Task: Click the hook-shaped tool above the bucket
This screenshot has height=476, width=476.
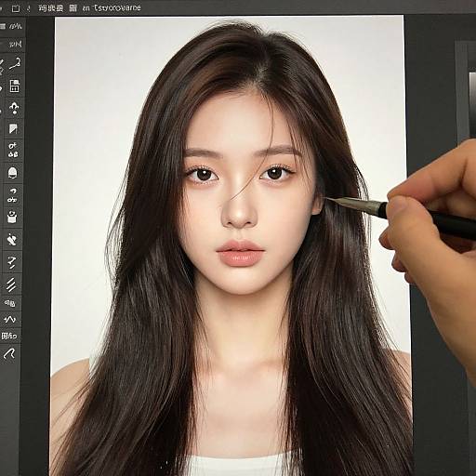Action: 13,195
